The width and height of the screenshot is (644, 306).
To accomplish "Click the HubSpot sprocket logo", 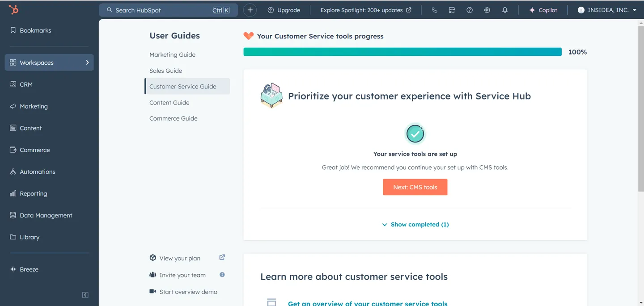I will 13,10.
